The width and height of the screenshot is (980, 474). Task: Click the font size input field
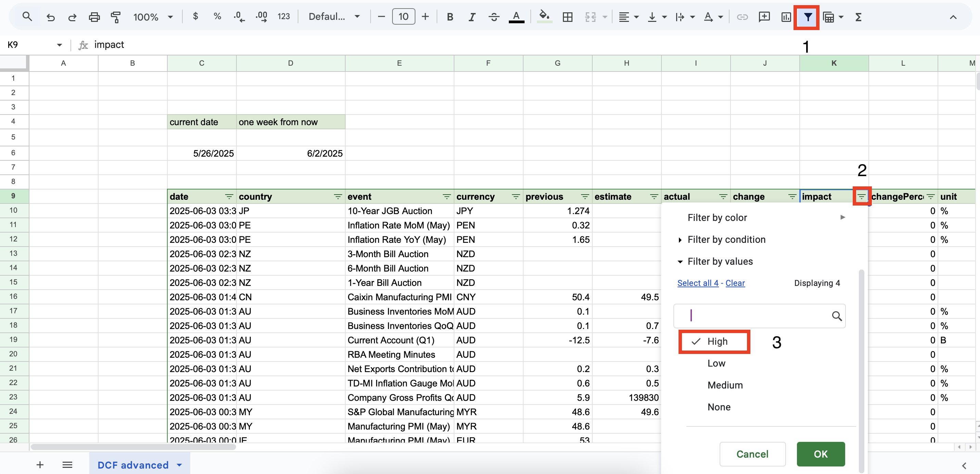click(x=403, y=17)
